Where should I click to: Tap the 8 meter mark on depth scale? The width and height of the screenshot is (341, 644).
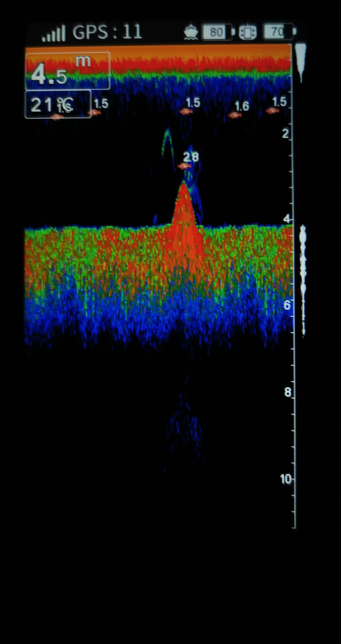(x=288, y=392)
